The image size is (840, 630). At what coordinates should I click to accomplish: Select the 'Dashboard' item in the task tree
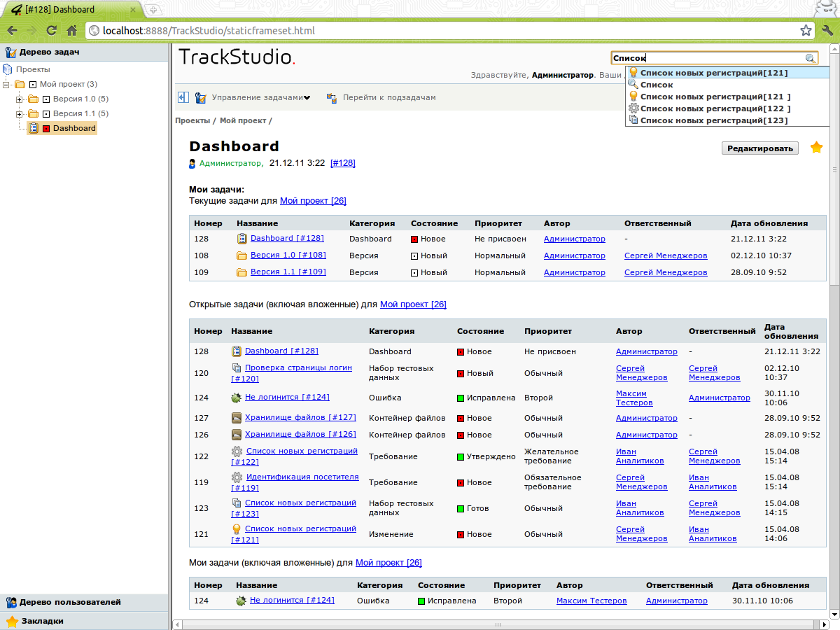point(74,128)
